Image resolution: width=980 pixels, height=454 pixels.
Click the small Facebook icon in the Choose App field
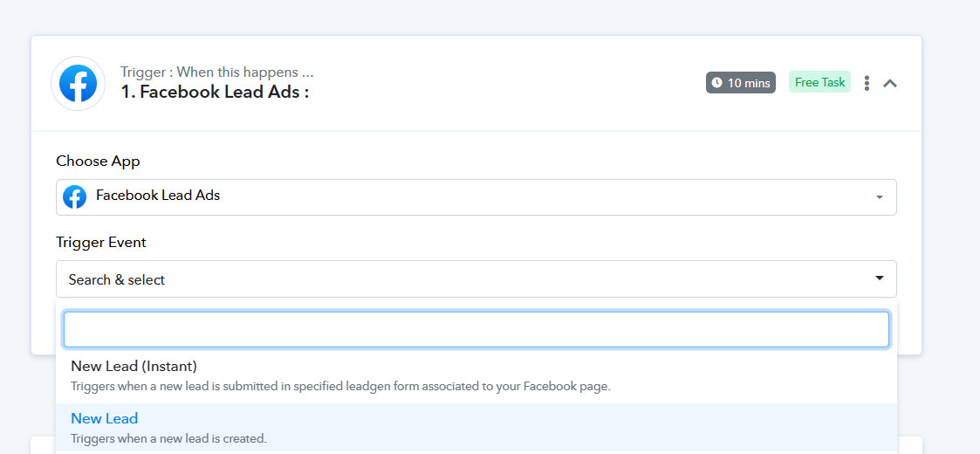coord(74,197)
